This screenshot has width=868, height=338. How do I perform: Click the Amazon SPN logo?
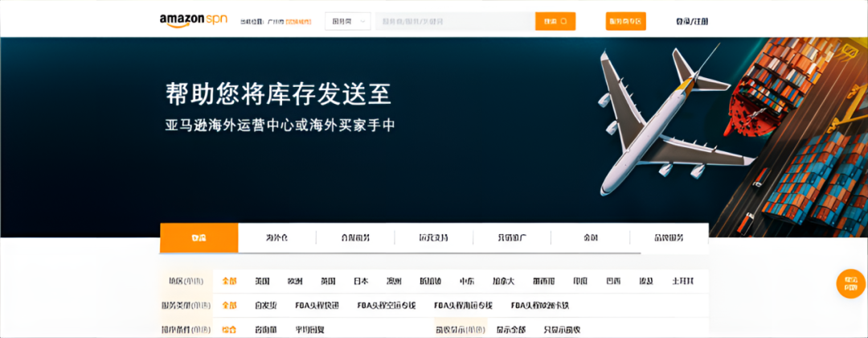tap(193, 20)
